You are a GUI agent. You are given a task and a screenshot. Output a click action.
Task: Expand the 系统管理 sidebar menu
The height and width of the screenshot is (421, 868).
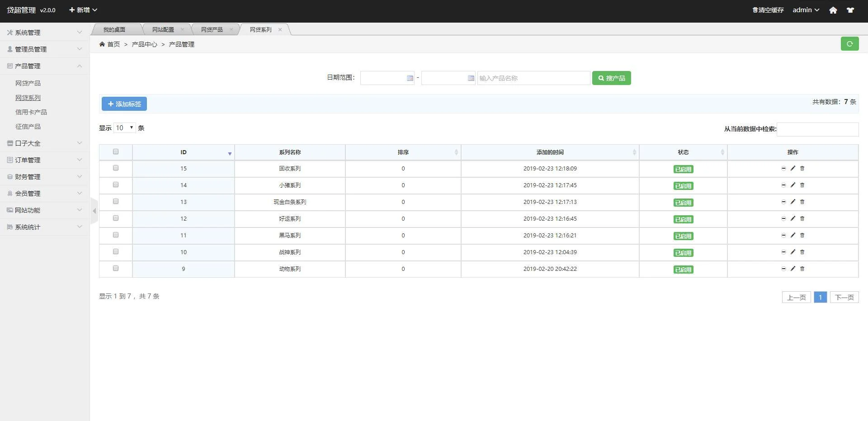[x=44, y=33]
